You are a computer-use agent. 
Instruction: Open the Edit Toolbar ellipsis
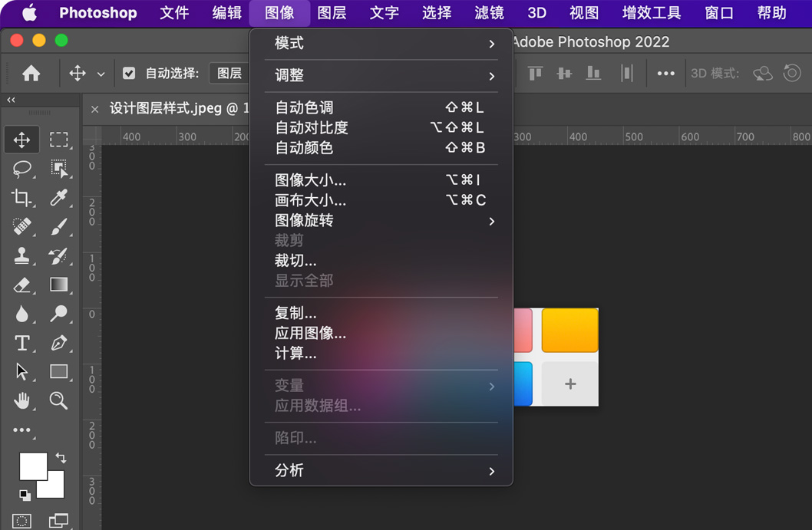pos(21,430)
